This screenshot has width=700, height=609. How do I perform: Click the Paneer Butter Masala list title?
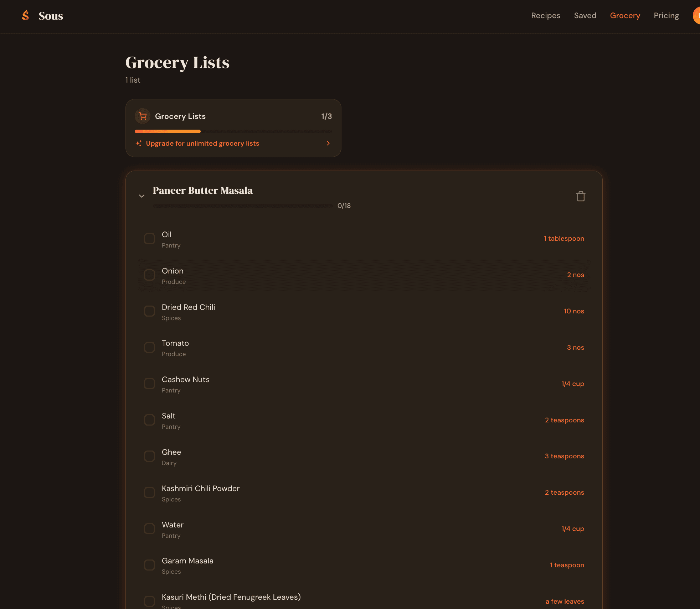pos(203,191)
